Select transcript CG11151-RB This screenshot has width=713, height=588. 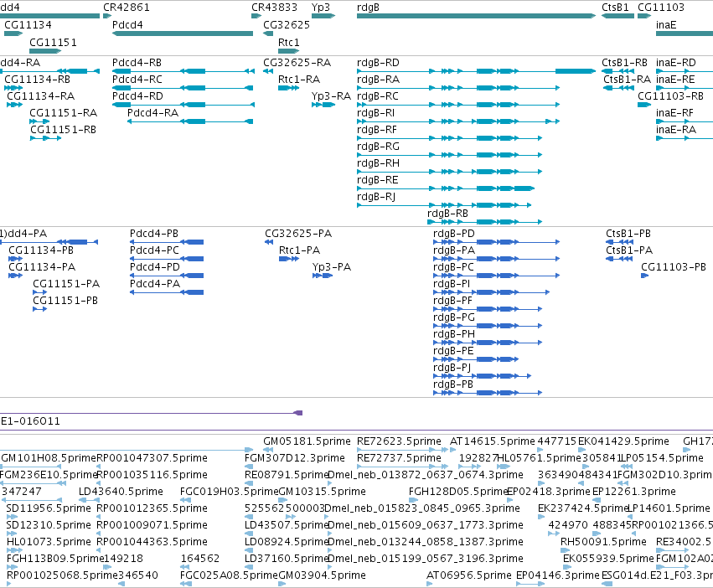63,130
